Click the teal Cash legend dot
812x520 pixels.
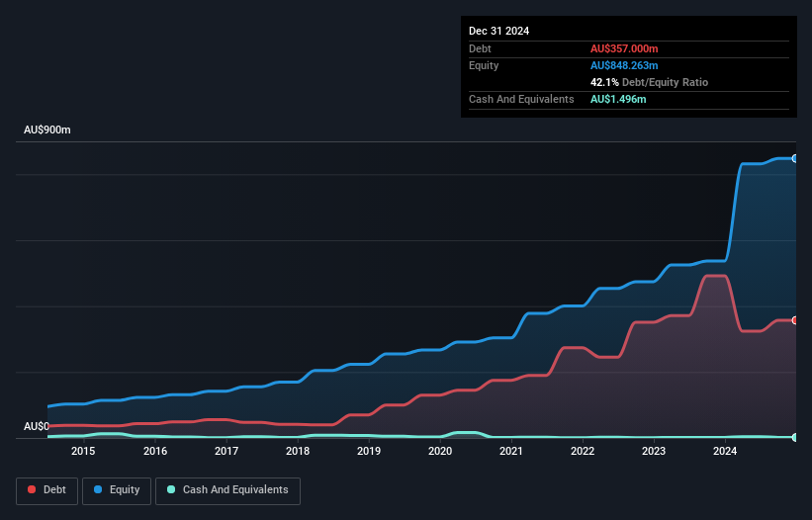(x=171, y=489)
